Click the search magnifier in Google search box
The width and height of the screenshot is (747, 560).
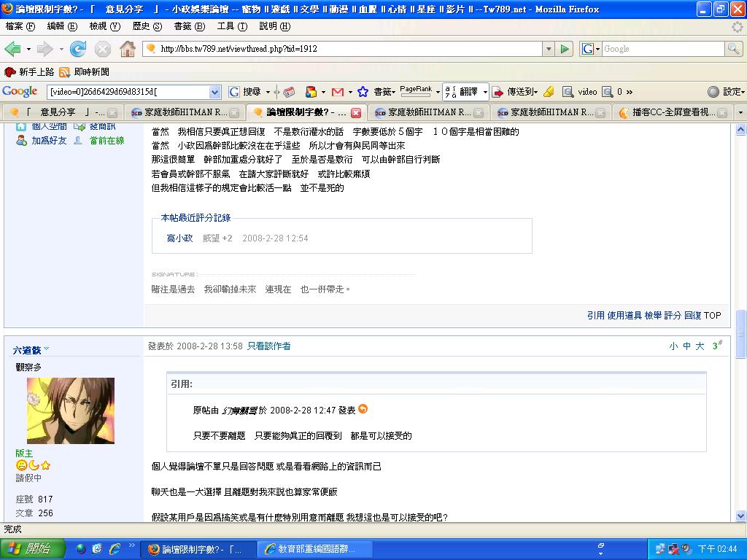[733, 49]
